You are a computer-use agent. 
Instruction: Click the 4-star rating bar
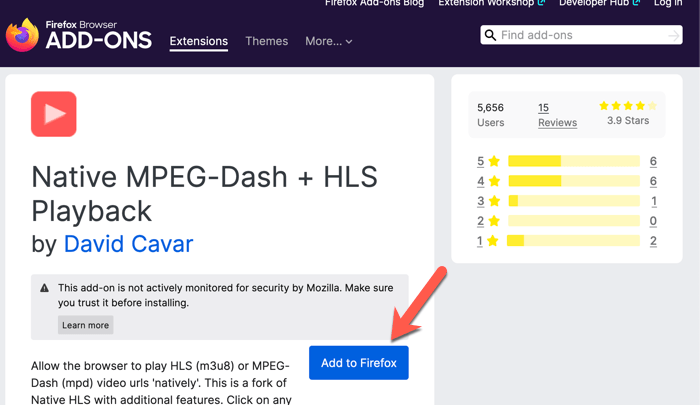coord(573,181)
